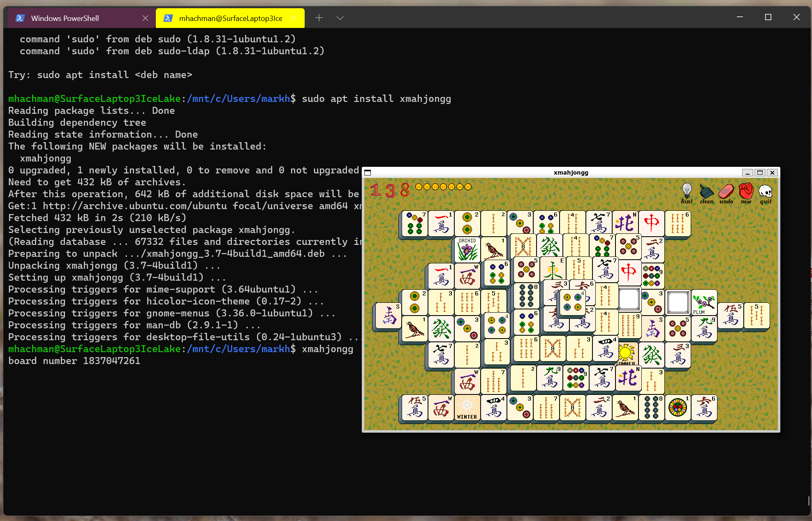The width and height of the screenshot is (812, 521).
Task: Select the 5 character tile left of far-right bamboo
Action: (x=731, y=315)
